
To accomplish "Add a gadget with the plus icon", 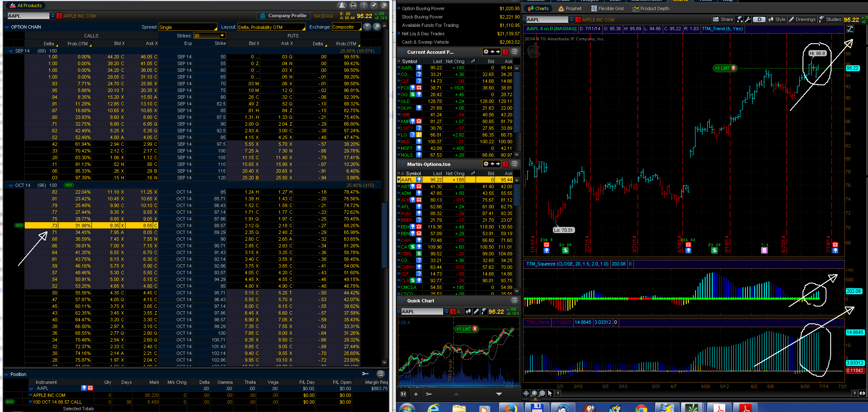I will coord(416,394).
